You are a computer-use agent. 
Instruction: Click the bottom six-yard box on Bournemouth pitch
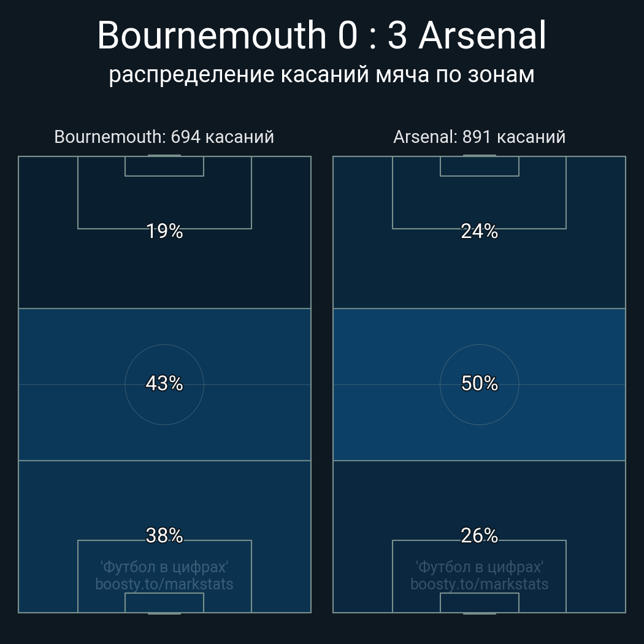click(164, 602)
